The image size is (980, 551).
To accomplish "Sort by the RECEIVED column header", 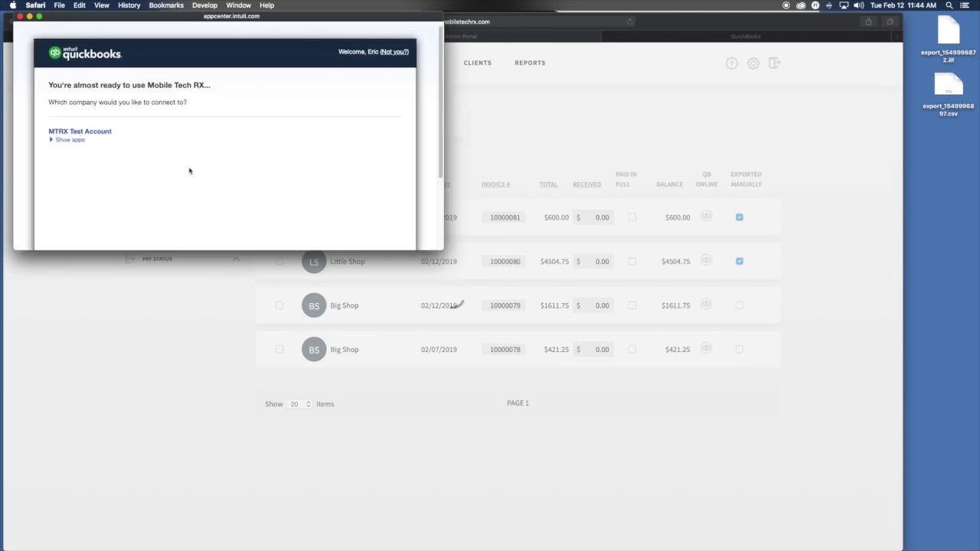I will 586,184.
